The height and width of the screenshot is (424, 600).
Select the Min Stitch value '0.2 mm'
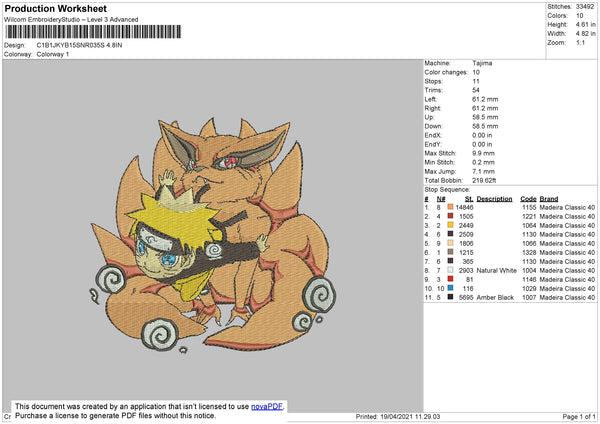click(x=483, y=162)
